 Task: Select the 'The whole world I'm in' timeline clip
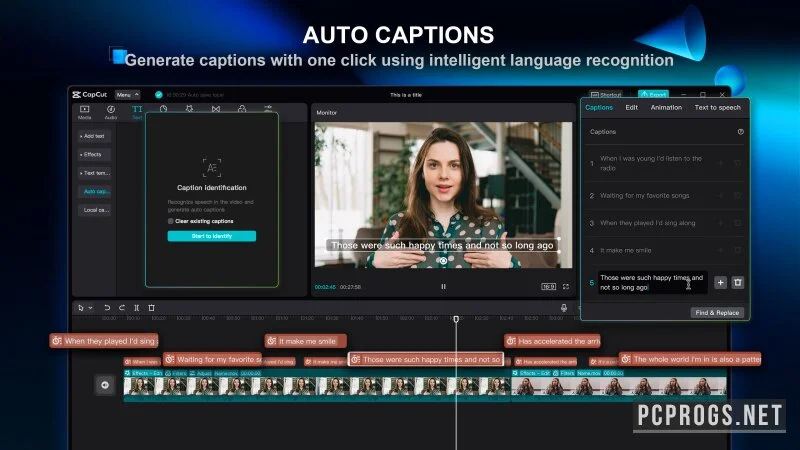(690, 359)
